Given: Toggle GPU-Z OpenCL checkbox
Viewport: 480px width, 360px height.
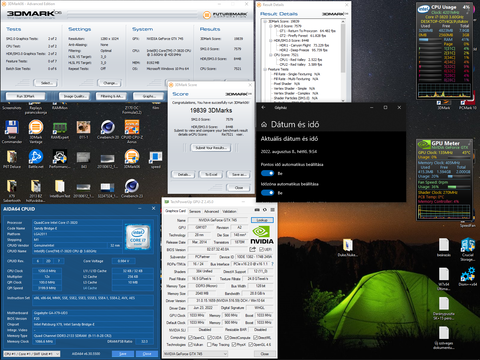Looking at the screenshot, I should tap(190, 337).
